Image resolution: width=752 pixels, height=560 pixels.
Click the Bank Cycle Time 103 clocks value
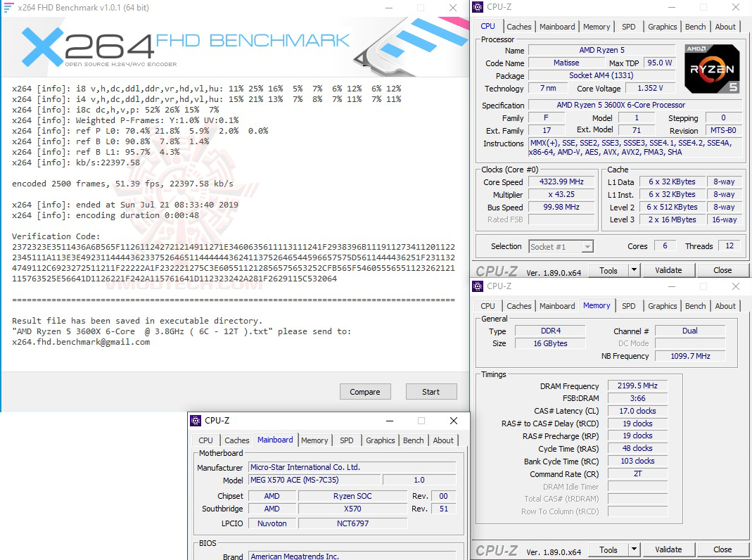pyautogui.click(x=637, y=461)
